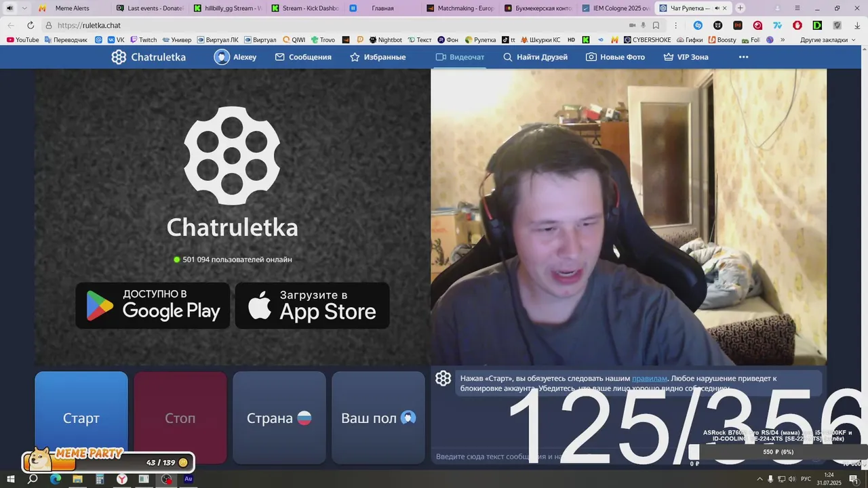868x488 pixels.
Task: Open the Виртуал ЛК bookmark
Action: (x=217, y=40)
